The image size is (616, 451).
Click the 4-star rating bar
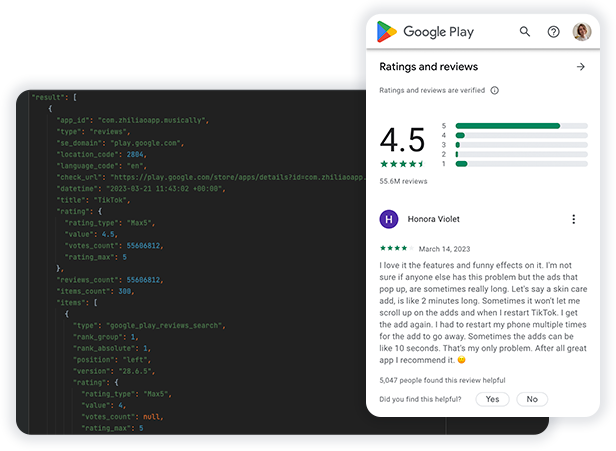click(x=521, y=135)
